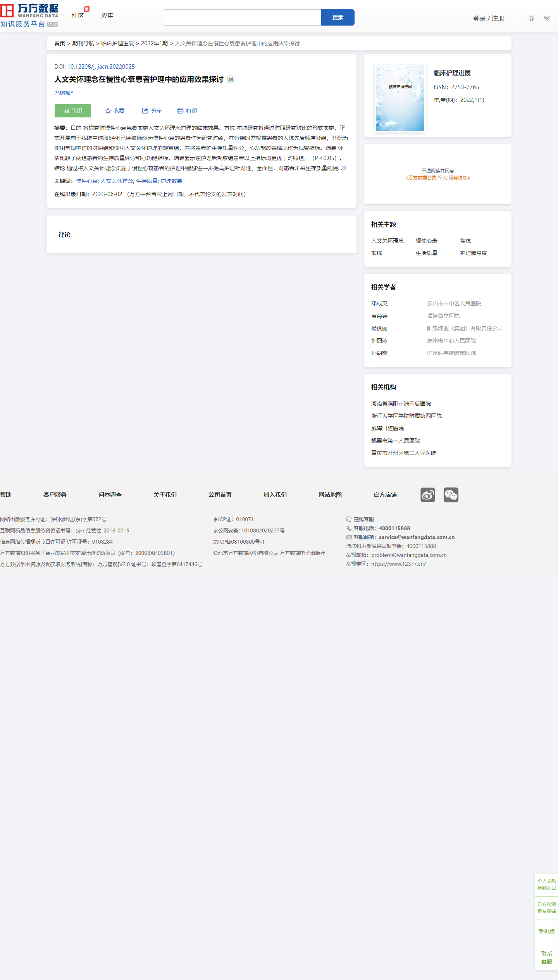Image resolution: width=558 pixels, height=980 pixels.
Task: Select related topic 焦虑
Action: point(465,241)
